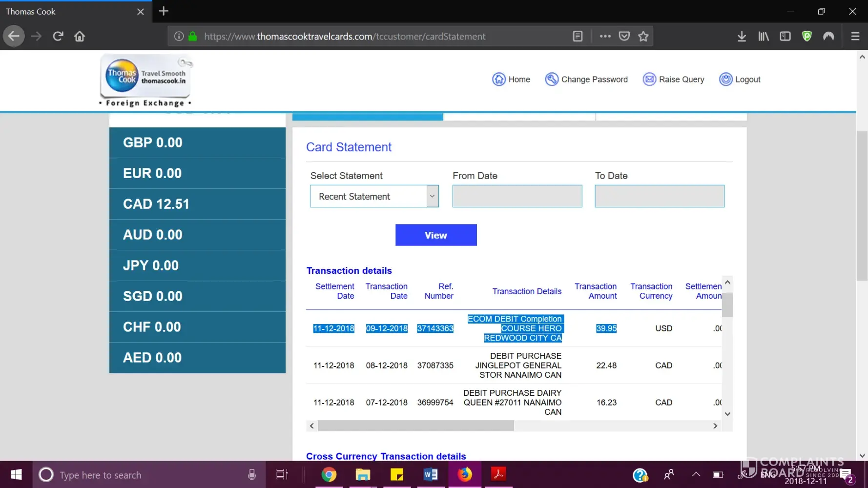Open page actions three-dot menu
The image size is (868, 488).
point(605,36)
